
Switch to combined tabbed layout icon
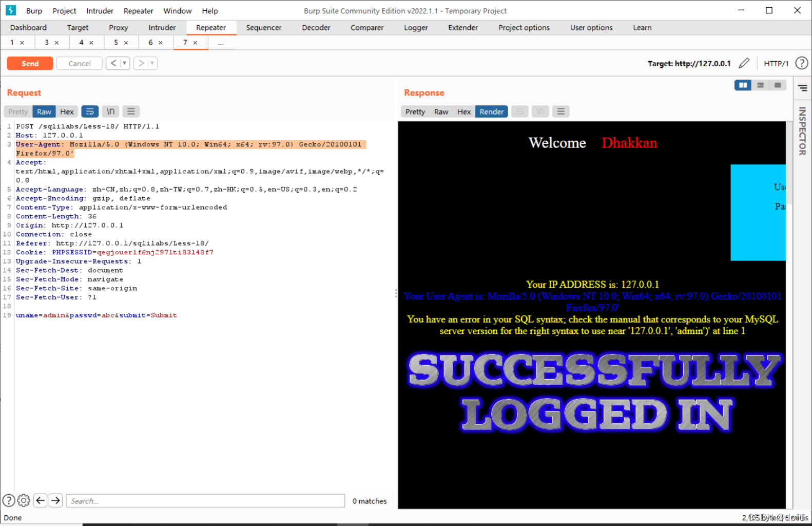click(778, 85)
